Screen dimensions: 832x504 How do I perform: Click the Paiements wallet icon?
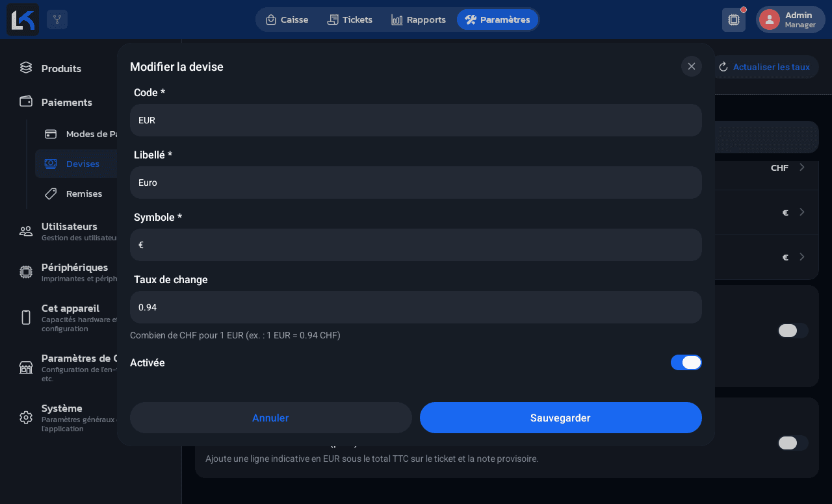click(26, 102)
